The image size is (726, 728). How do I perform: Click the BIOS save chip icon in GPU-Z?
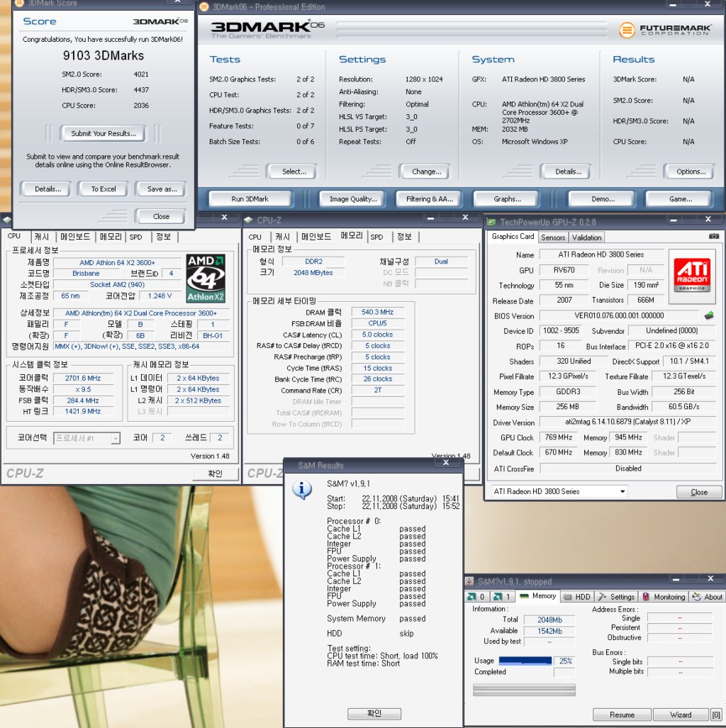click(x=709, y=315)
